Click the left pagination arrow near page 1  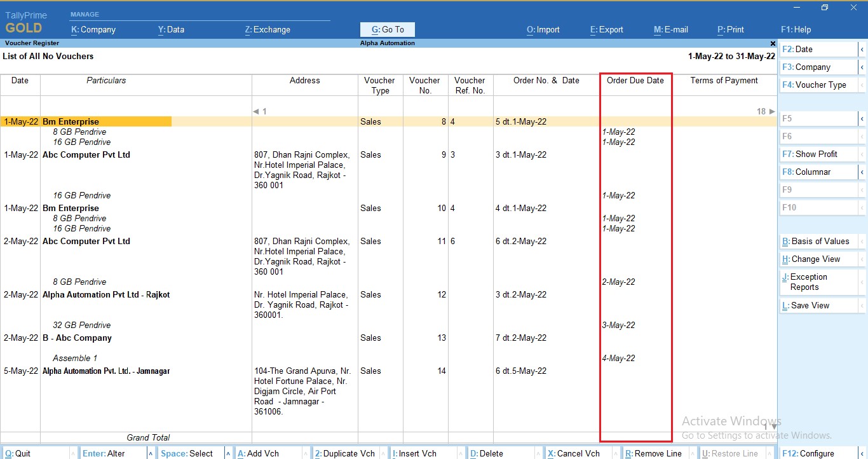pyautogui.click(x=256, y=111)
